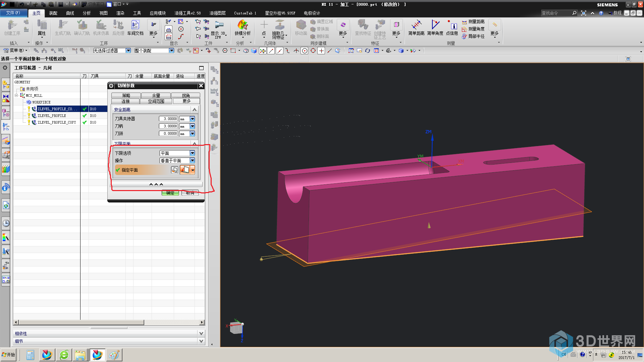
Task: Switch to 电极设计 ribbon tab
Action: (312, 13)
